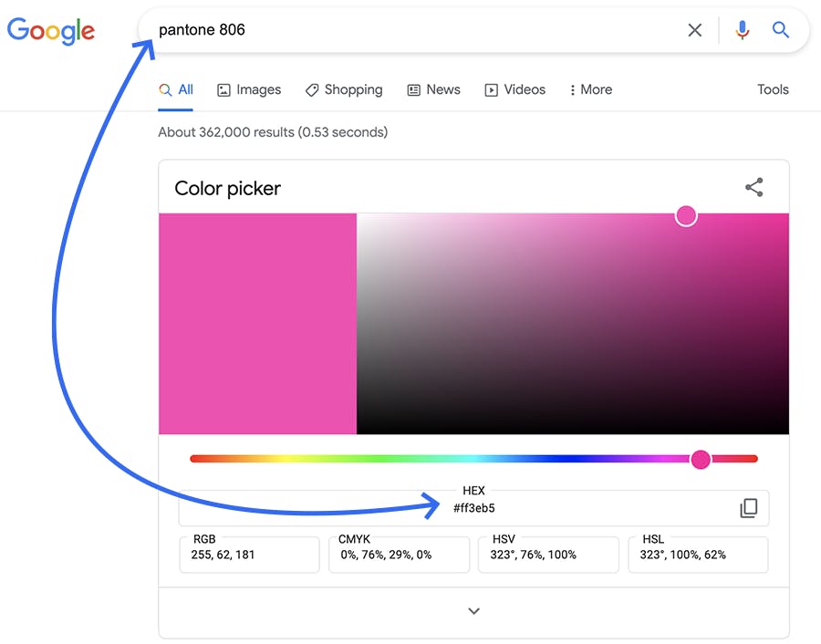This screenshot has height=644, width=821.
Task: Click the X to clear the search query
Action: click(694, 30)
